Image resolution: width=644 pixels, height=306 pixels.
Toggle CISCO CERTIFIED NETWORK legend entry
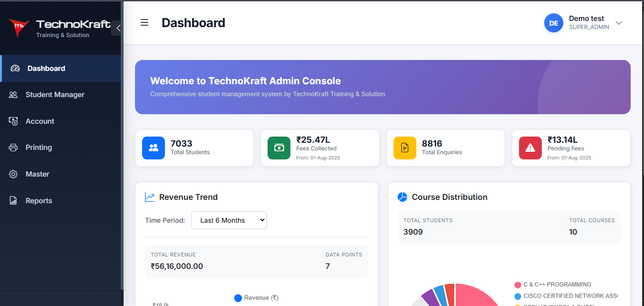point(566,296)
